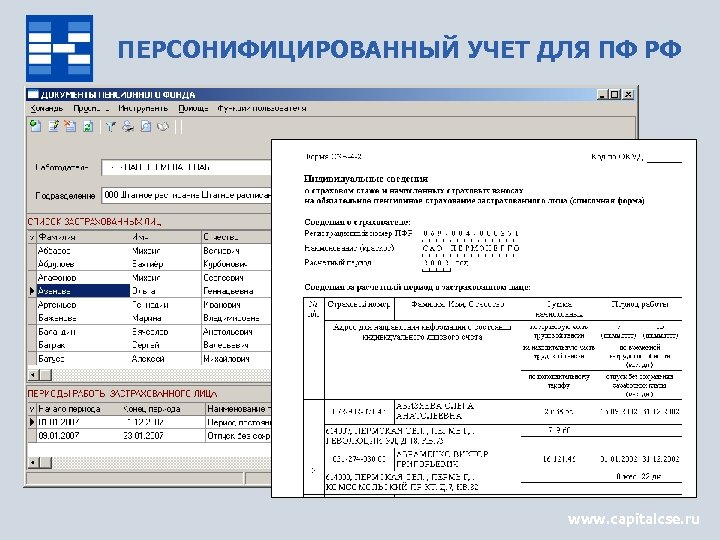Click ПЕРИОДЫ РАБОТЫ ЗАСТРАХОВАННОГО ЛИЦА section title
Viewport: 720px width, 540px height.
click(122, 394)
